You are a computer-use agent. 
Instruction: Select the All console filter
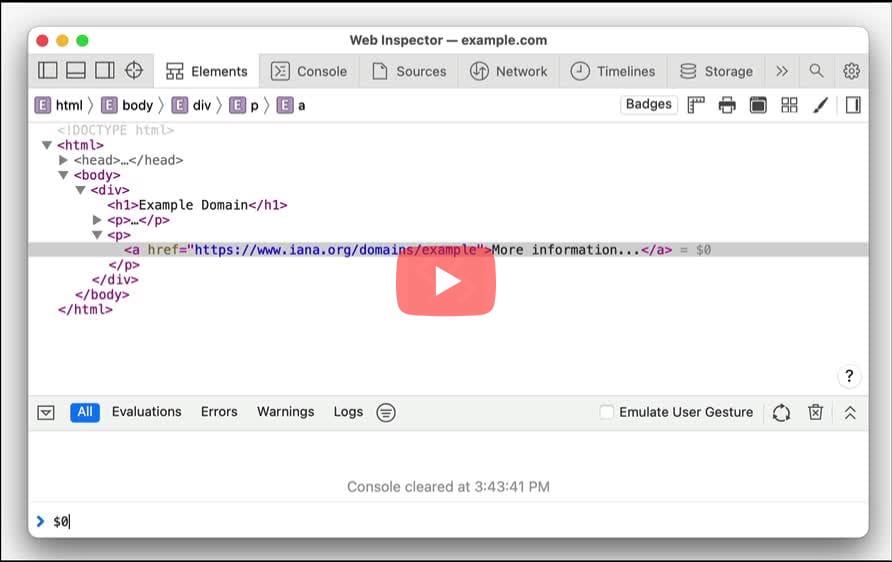pyautogui.click(x=85, y=412)
